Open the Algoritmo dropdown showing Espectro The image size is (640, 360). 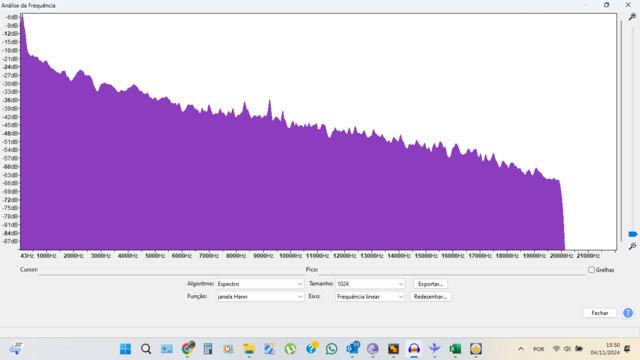[260, 284]
